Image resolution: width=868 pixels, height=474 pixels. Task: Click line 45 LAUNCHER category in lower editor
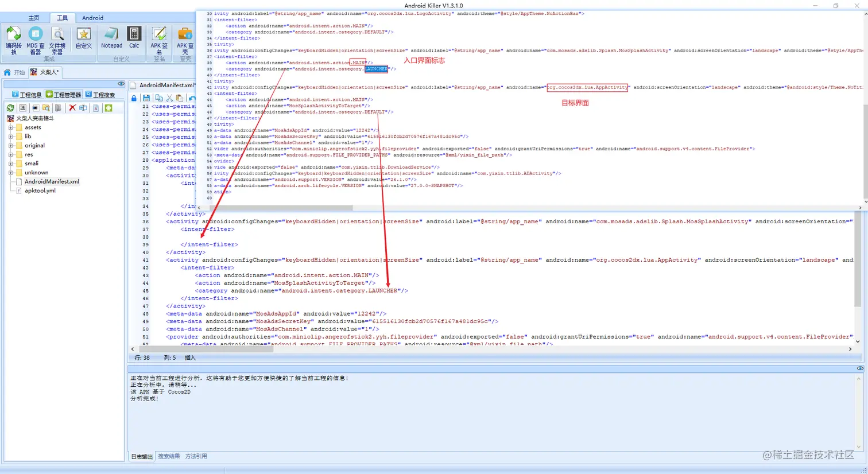pyautogui.click(x=301, y=291)
